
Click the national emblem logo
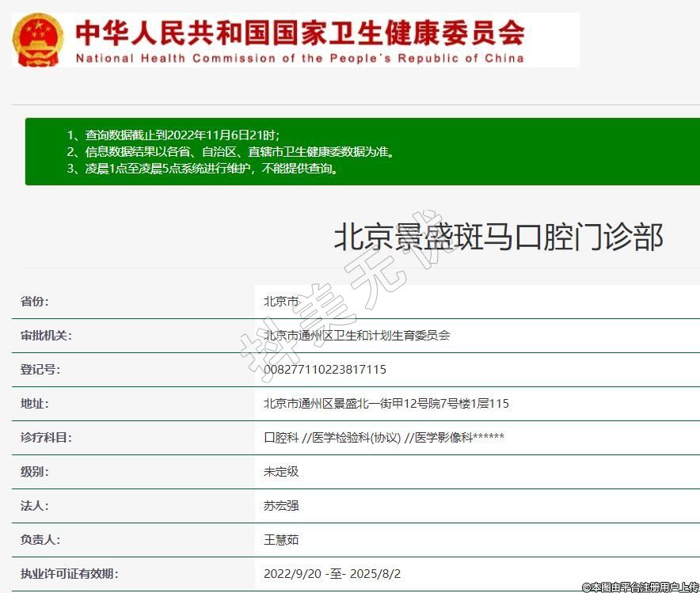point(38,40)
